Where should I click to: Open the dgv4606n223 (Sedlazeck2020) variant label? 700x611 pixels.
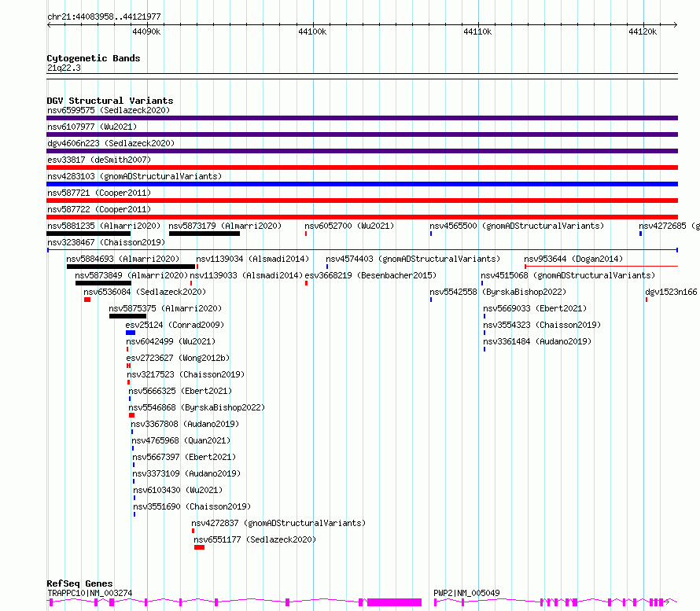point(111,143)
